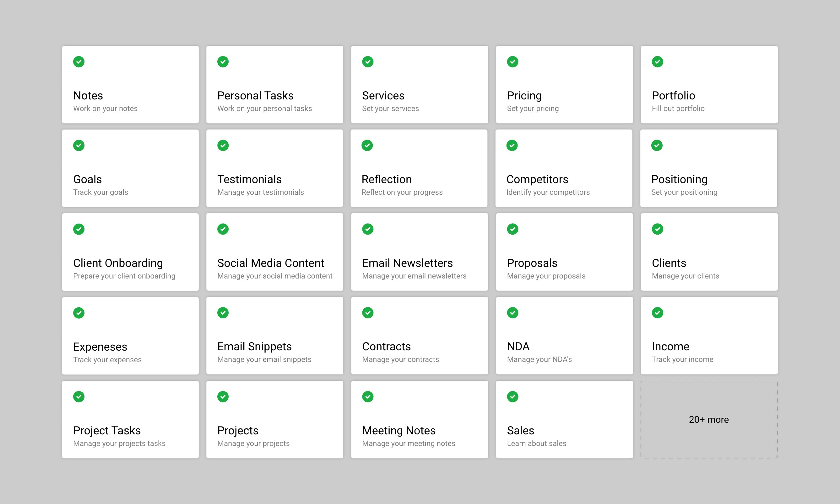Click the green checkmark on the Notes card
Viewport: 840px width, 504px height.
click(79, 61)
